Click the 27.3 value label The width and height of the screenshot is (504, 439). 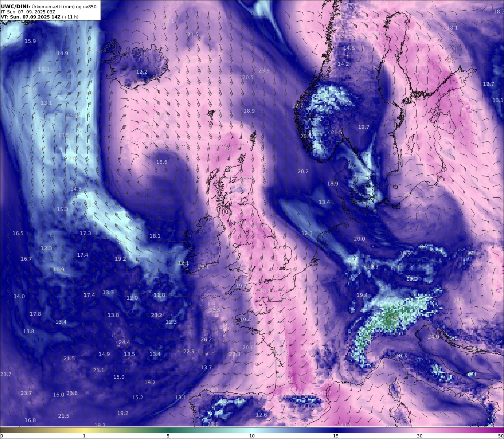[235, 354]
